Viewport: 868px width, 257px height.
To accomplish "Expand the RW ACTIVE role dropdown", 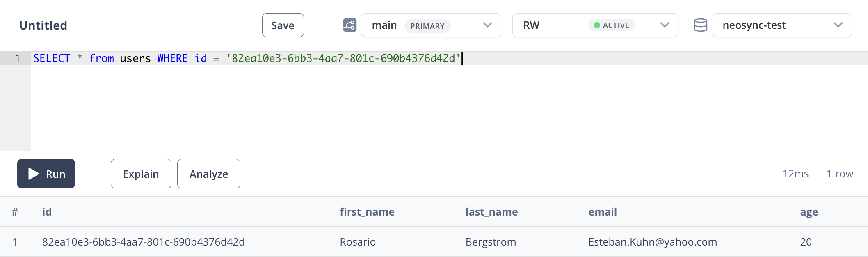I will [595, 25].
